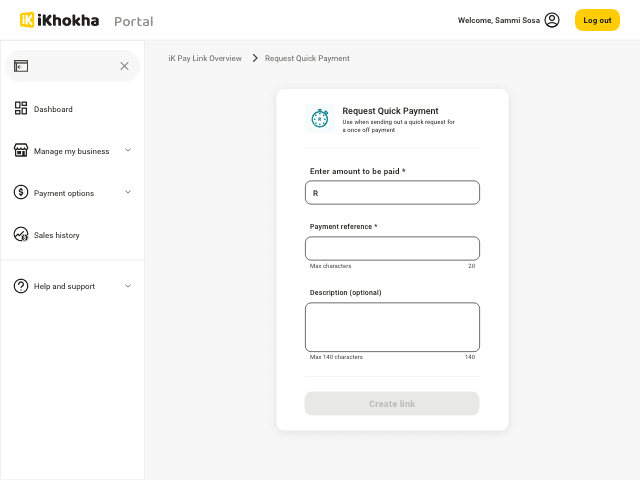Open Dashboard from the sidebar menu
The width and height of the screenshot is (640, 480).
[53, 109]
